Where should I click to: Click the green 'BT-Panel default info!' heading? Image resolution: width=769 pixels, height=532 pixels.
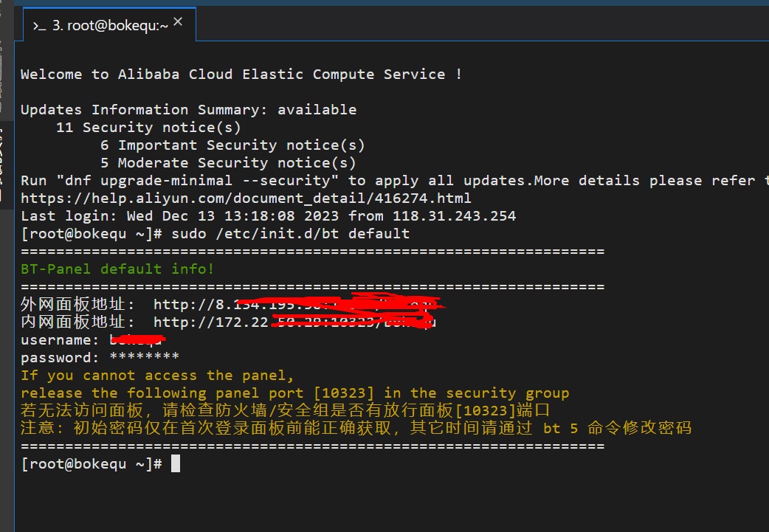click(117, 269)
